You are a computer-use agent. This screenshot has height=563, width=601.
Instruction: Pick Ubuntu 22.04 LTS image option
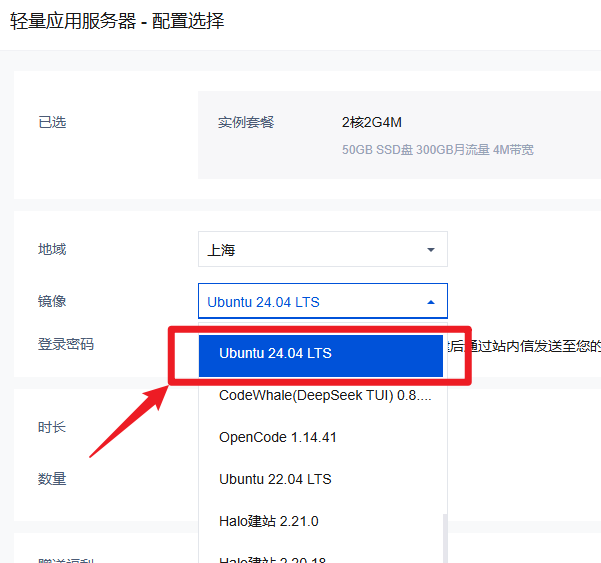click(x=323, y=479)
